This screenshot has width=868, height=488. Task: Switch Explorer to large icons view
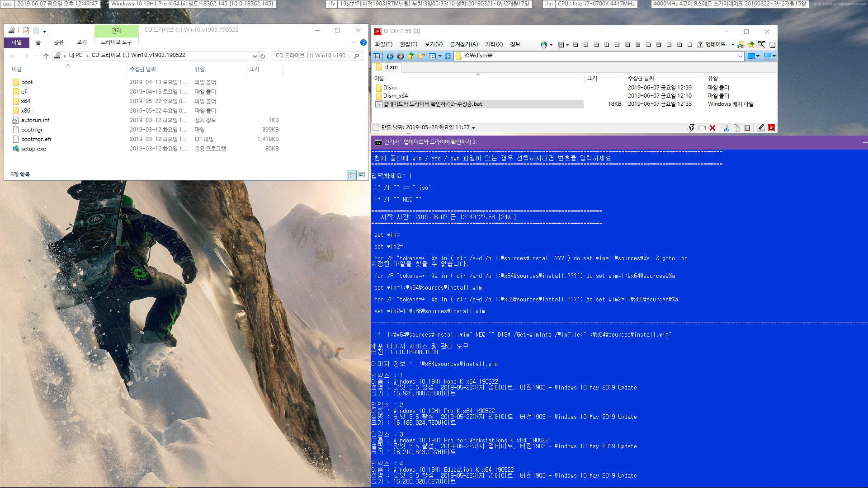pyautogui.click(x=362, y=175)
